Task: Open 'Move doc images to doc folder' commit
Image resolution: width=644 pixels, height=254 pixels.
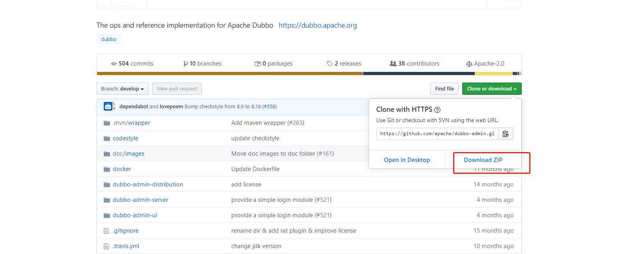Action: pos(282,154)
